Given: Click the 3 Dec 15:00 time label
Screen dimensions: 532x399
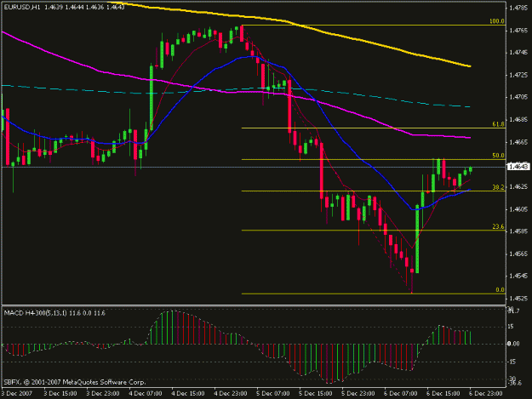Looking at the screenshot, I should coord(60,394).
